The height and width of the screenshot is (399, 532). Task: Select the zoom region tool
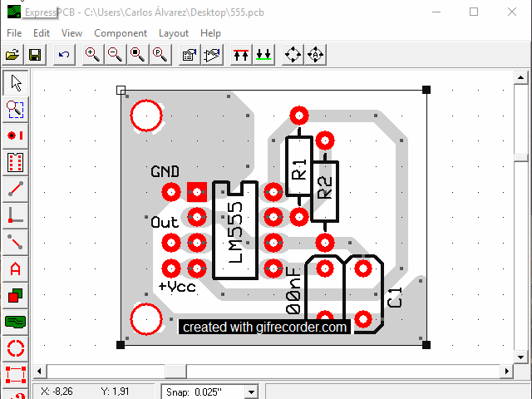tap(16, 110)
